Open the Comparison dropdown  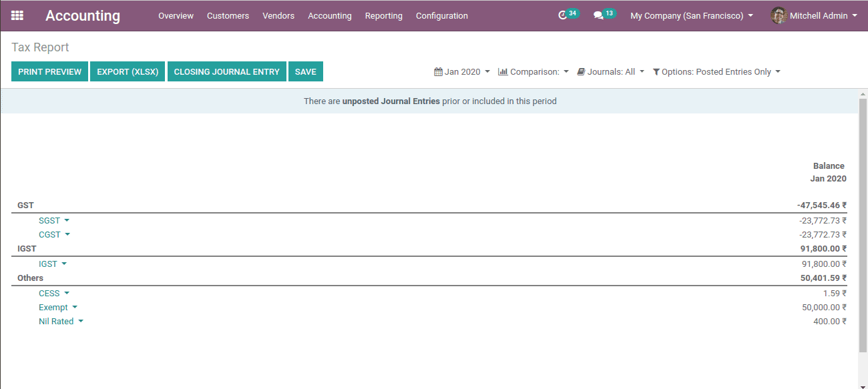[533, 72]
